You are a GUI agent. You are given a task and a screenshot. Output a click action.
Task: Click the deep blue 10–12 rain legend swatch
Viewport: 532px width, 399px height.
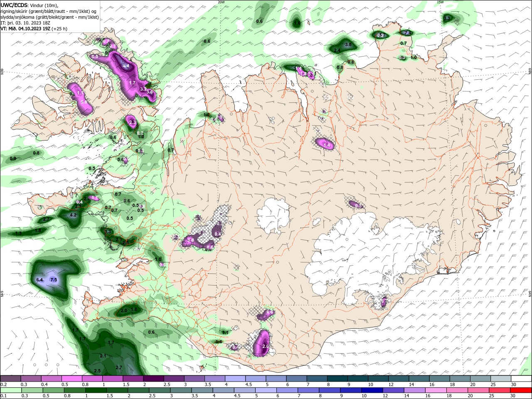pyautogui.click(x=372, y=390)
